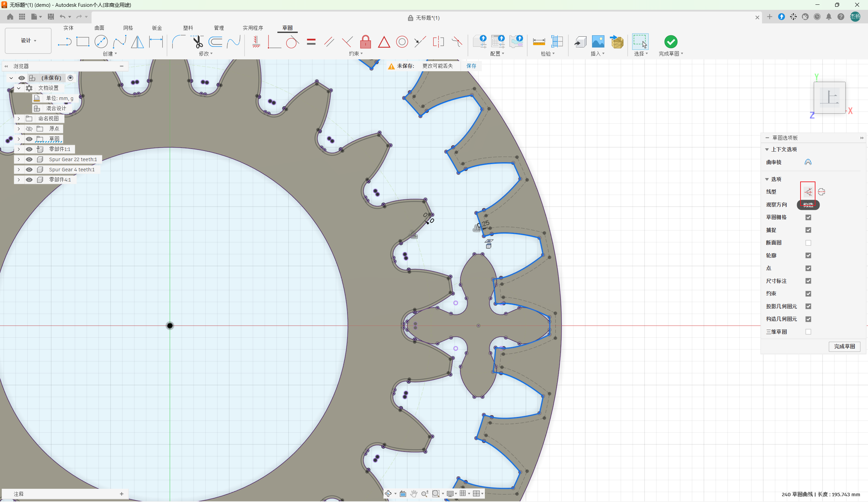Screen dimensions: 868x502
Task: Switch to the Mesh (网格) tab
Action: pos(128,28)
